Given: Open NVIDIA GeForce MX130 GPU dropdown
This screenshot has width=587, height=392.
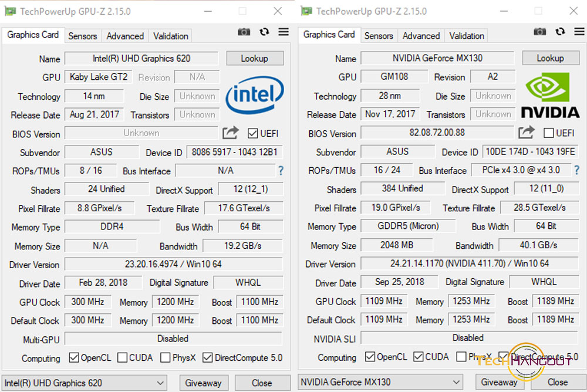Looking at the screenshot, I should pos(380,382).
